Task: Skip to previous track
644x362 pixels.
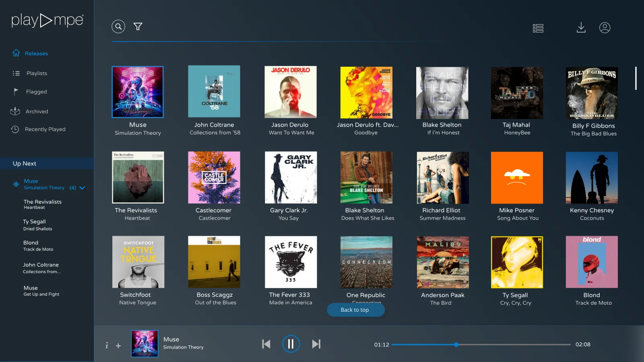Action: (266, 344)
